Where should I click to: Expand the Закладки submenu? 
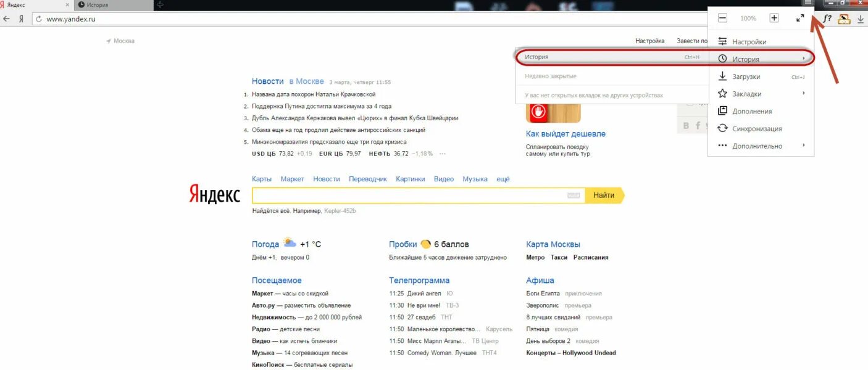[761, 94]
